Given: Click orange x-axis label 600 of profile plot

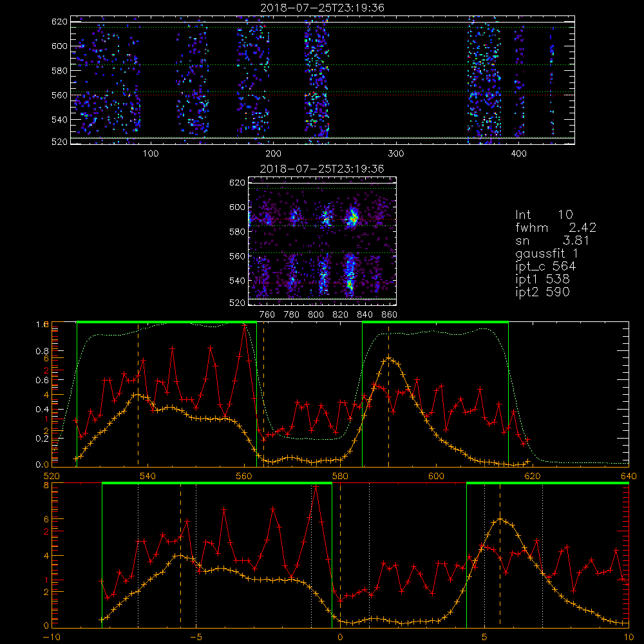Looking at the screenshot, I should point(436,477).
